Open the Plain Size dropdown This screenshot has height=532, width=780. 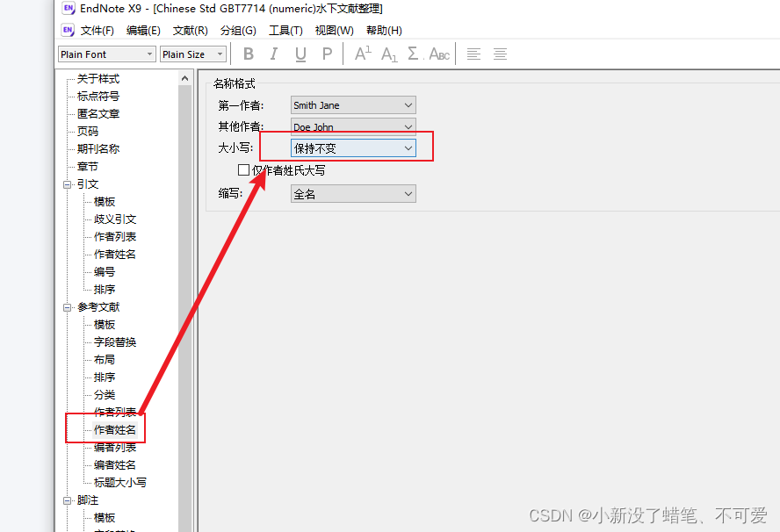coord(193,54)
